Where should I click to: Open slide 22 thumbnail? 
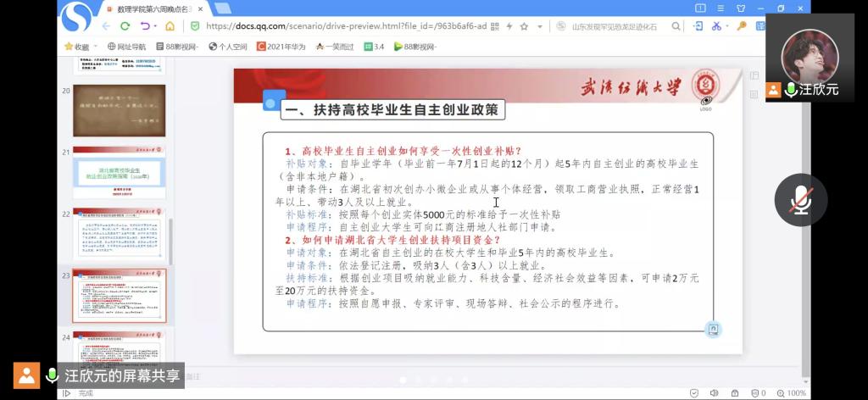(119, 233)
